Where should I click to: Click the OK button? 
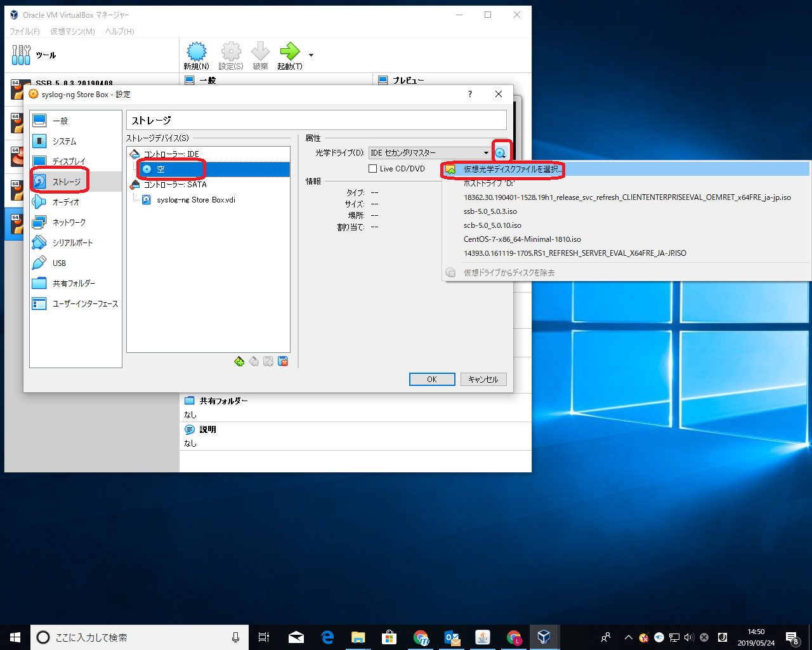point(432,380)
